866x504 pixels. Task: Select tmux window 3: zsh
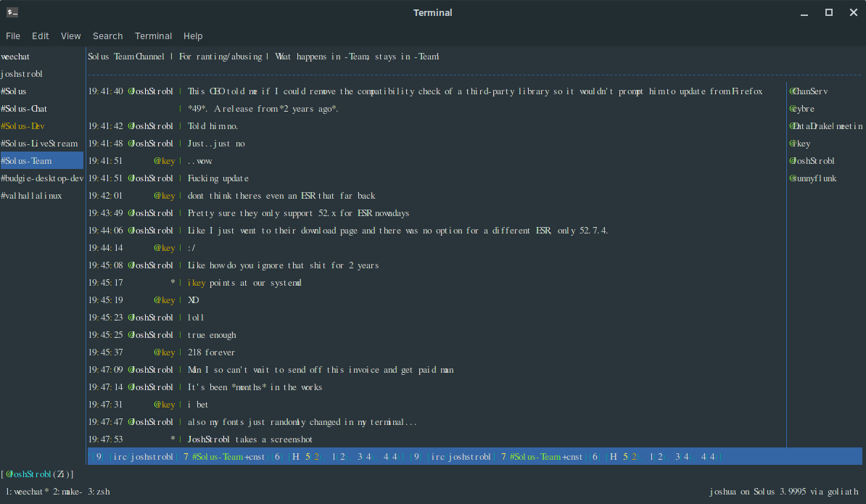pyautogui.click(x=99, y=491)
